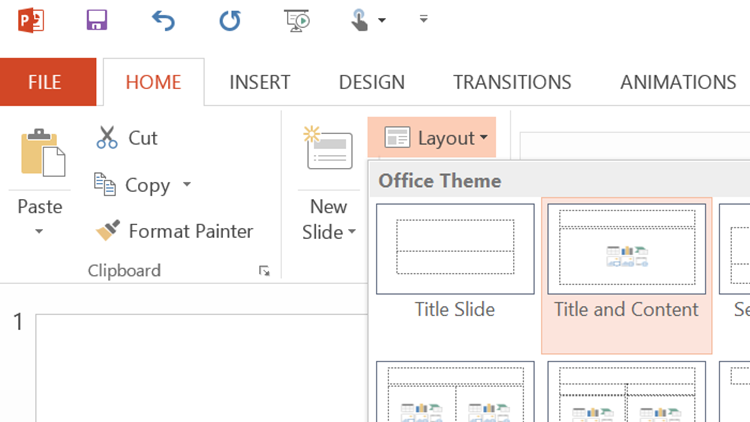Activate the Format Painter brush
This screenshot has height=422, width=750.
point(174,231)
